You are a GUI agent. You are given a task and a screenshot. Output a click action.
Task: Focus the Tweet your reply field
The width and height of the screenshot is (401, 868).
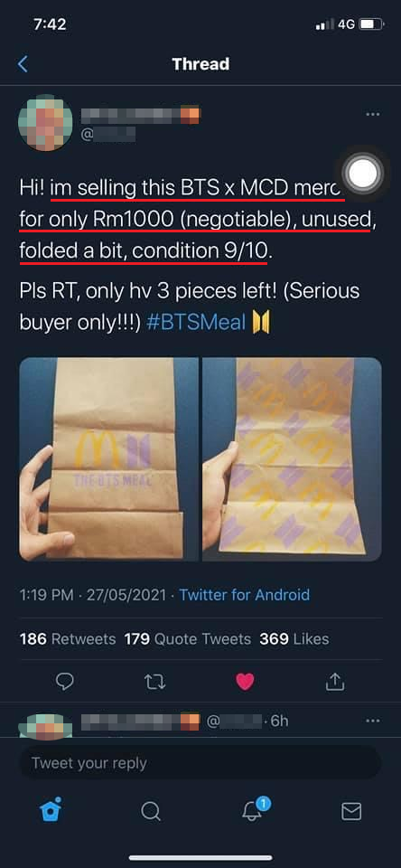pyautogui.click(x=200, y=763)
